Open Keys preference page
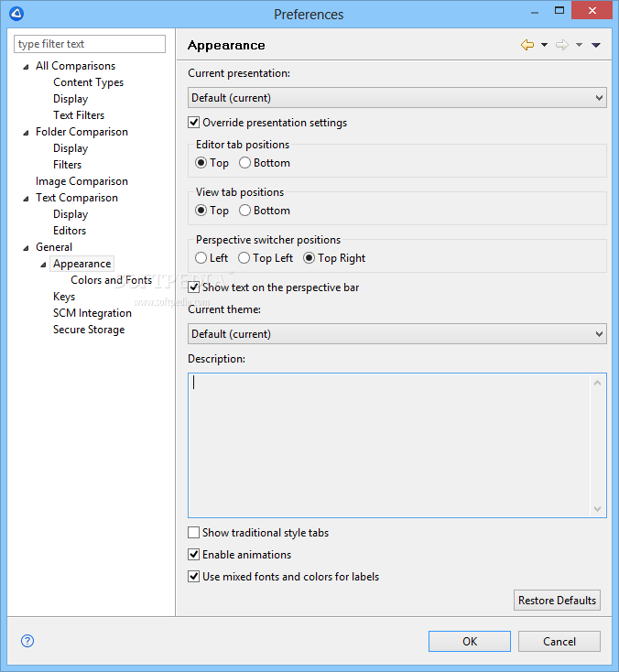Image resolution: width=619 pixels, height=672 pixels. [64, 296]
